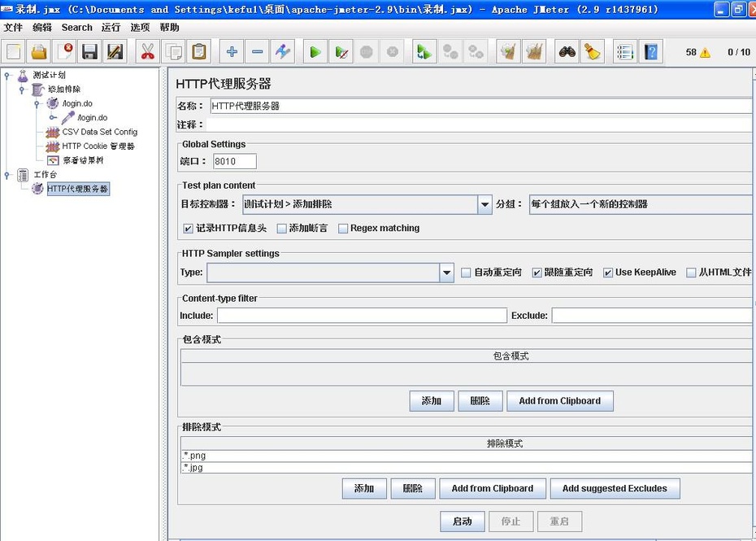The height and width of the screenshot is (541, 756).
Task: Open the 文件 menu
Action: coord(13,28)
